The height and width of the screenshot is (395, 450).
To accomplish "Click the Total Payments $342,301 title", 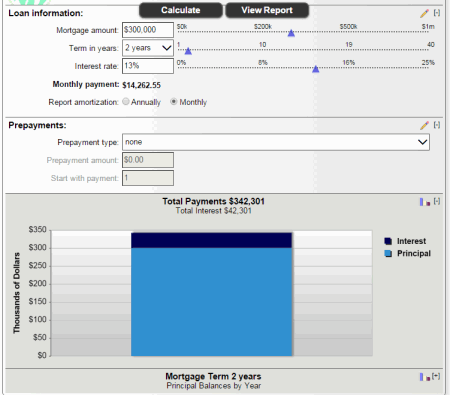I will pos(214,201).
